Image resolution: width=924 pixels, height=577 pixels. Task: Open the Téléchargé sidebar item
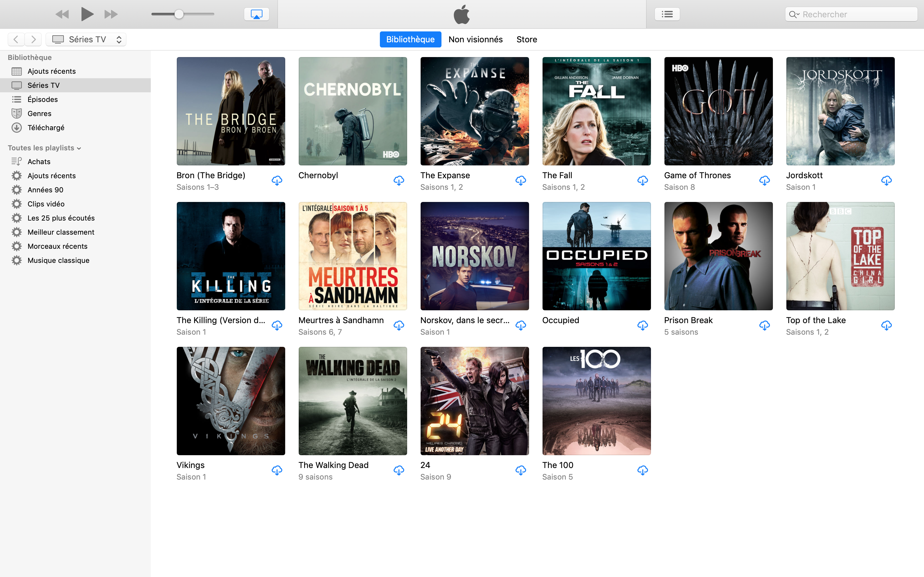tap(46, 128)
